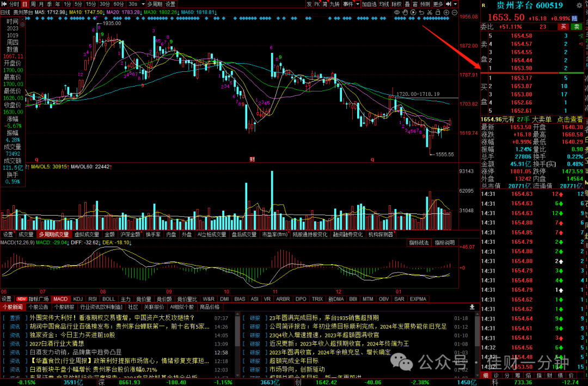The image size is (588, 386).
Task: Open 指标战法 indicator strategy button
Action: click(419, 243)
